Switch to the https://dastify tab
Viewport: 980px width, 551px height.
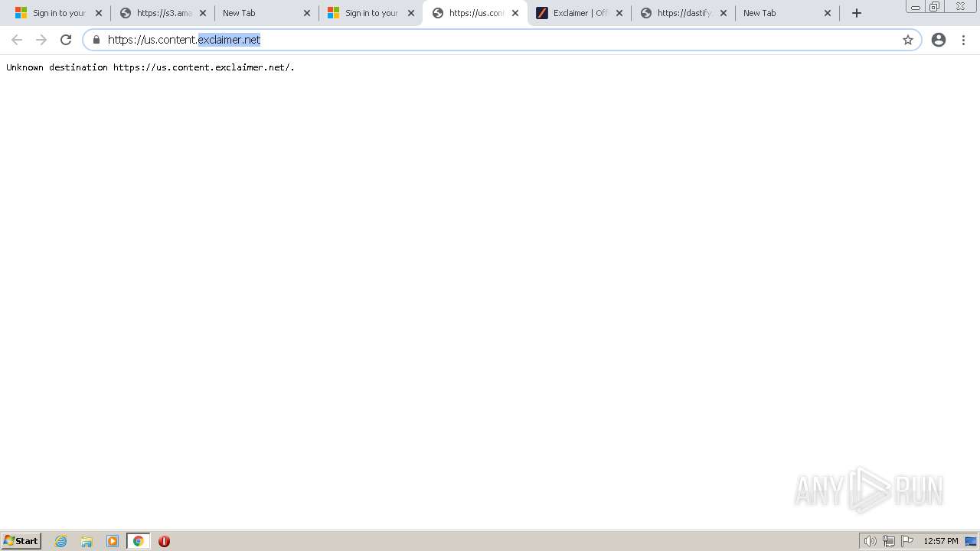683,13
